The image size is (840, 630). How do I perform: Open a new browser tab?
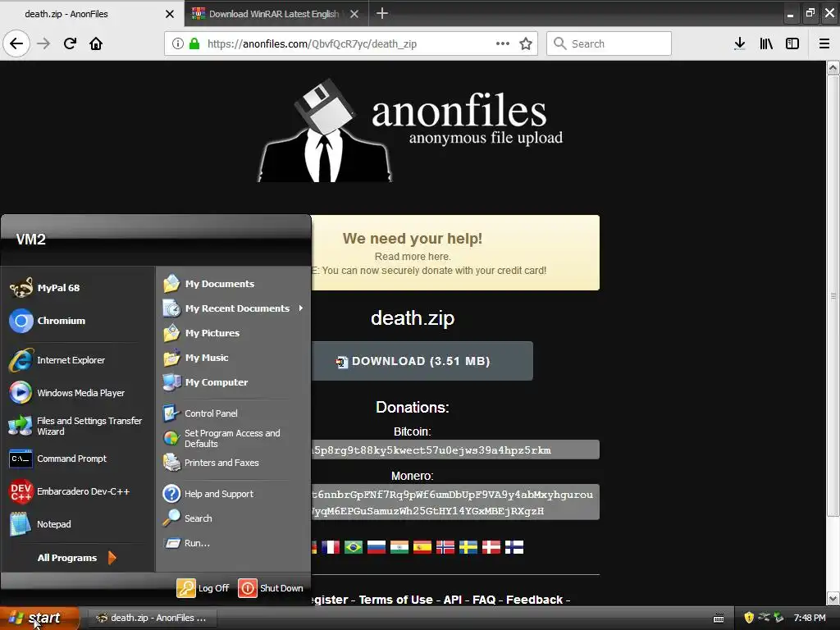point(382,13)
